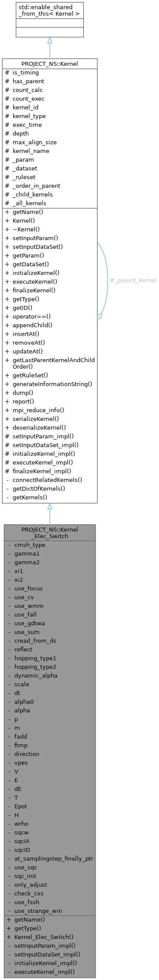Image resolution: width=159 pixels, height=980 pixels.
Task: Open the PROJECT_NS::Kernel class title
Action: click(x=49, y=64)
